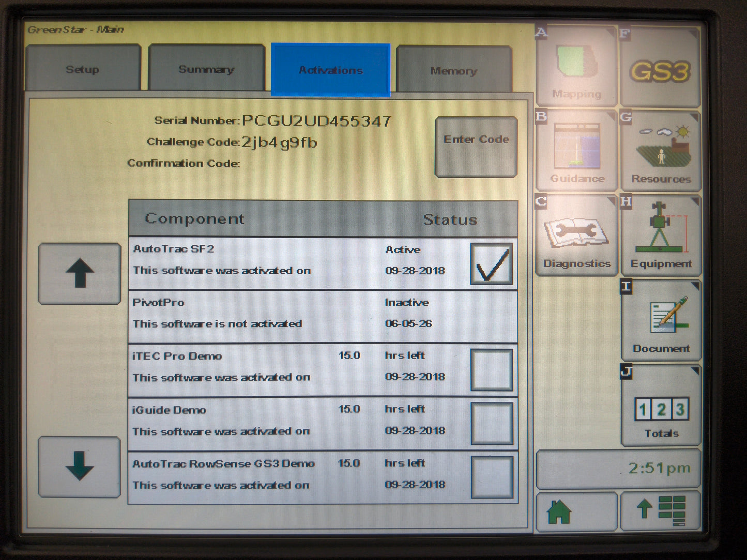Go to the home screen
Image resolution: width=747 pixels, height=560 pixels.
tap(576, 511)
